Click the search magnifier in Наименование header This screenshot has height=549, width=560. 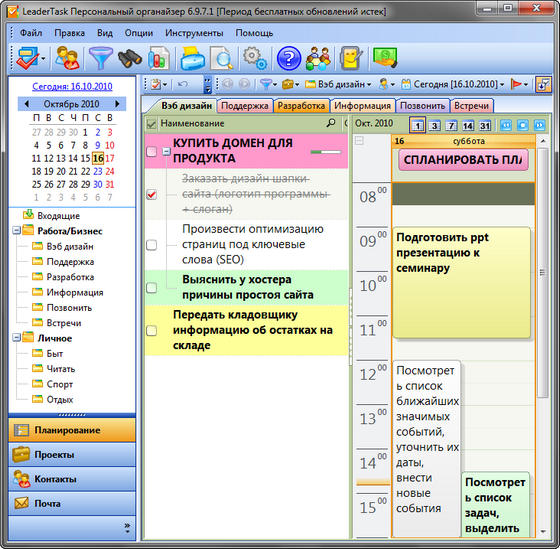pyautogui.click(x=331, y=123)
